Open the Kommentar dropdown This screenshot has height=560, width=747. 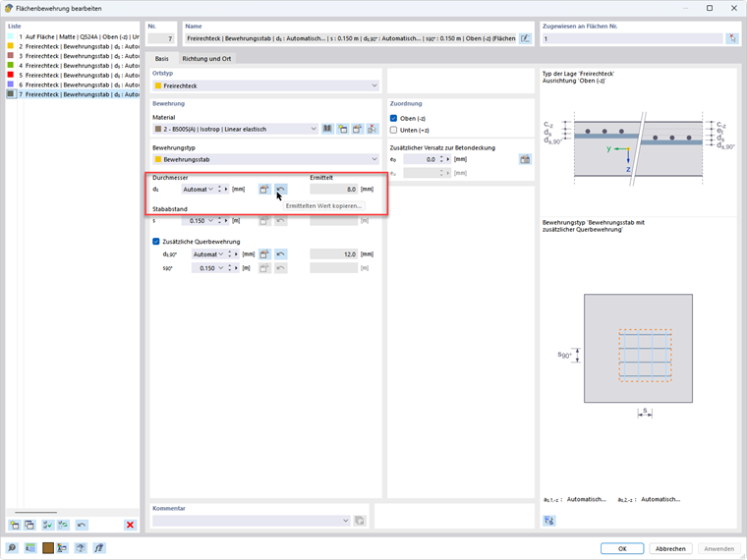click(252, 521)
